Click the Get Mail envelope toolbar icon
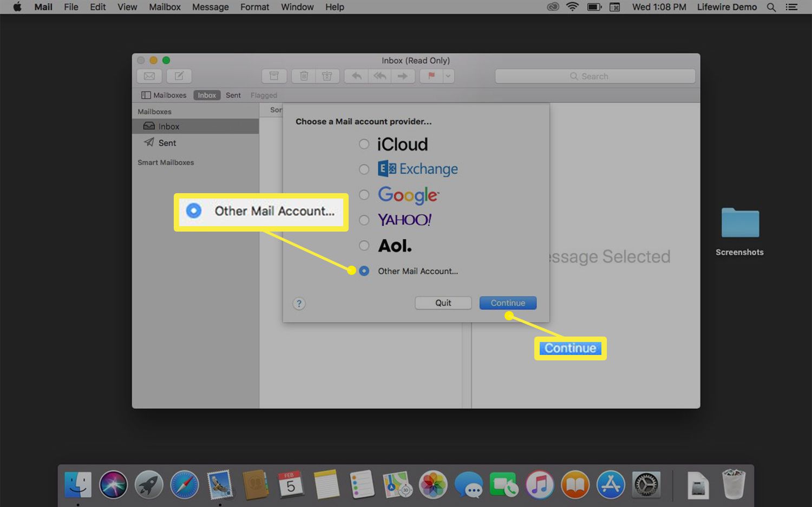This screenshot has width=812, height=507. pos(149,76)
